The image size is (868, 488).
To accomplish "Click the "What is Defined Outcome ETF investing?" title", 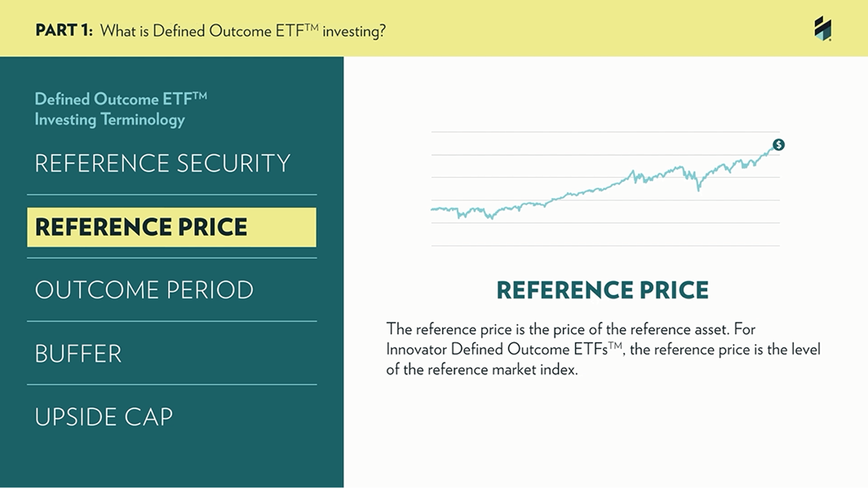I will coord(243,31).
